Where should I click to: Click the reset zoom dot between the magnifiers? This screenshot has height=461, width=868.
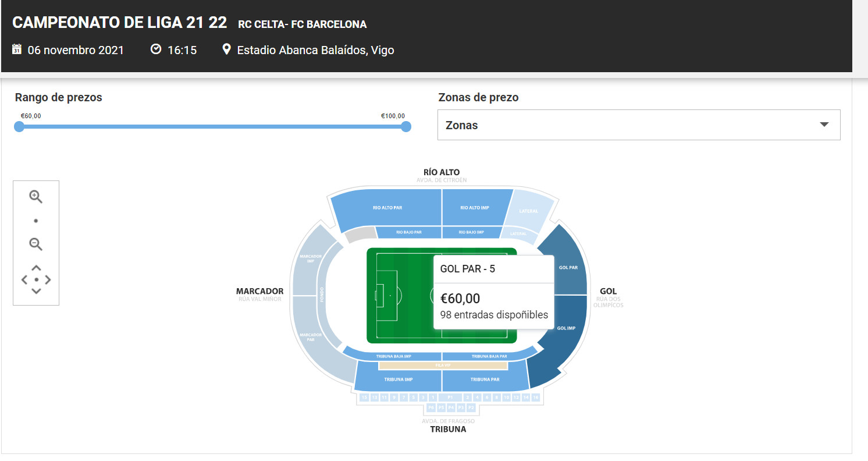(35, 221)
